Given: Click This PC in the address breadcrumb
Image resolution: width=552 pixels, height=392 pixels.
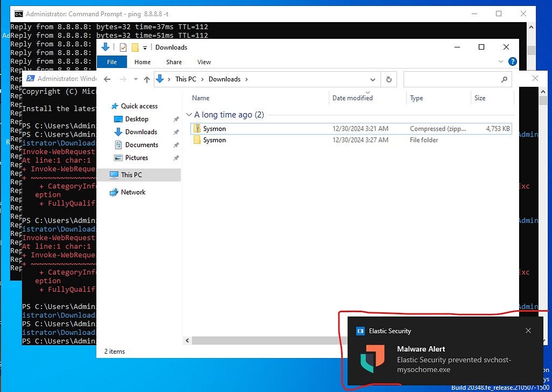Looking at the screenshot, I should click(185, 79).
